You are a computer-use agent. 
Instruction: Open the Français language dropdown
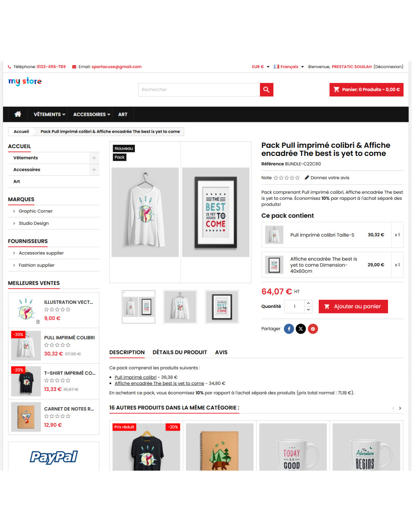coord(289,67)
